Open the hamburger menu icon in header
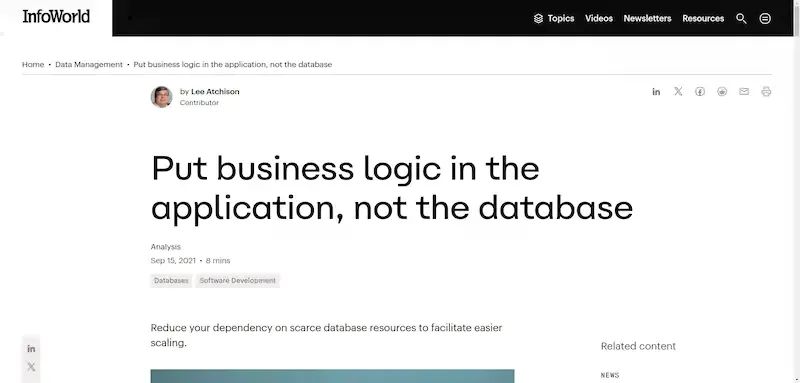Screen dimensions: 800x383 pos(765,18)
